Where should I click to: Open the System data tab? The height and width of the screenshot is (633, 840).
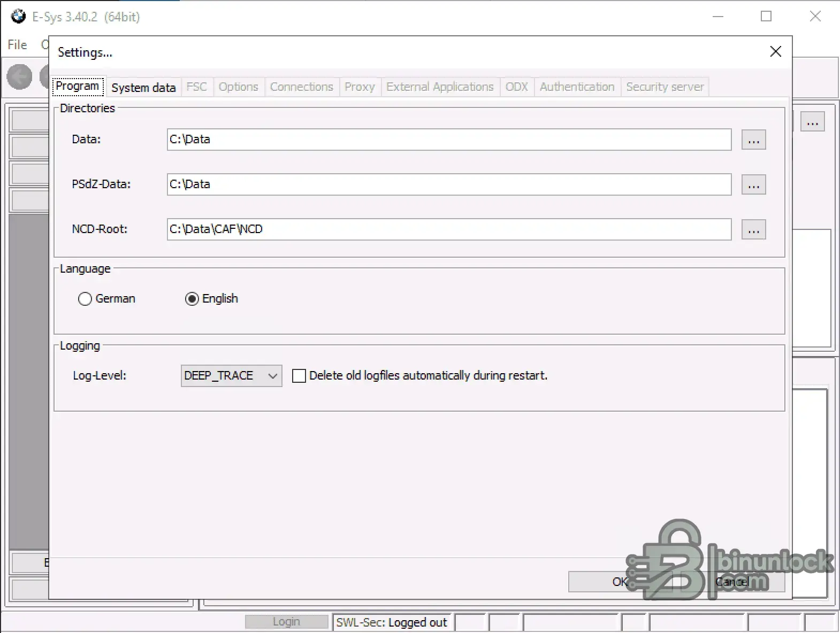143,87
